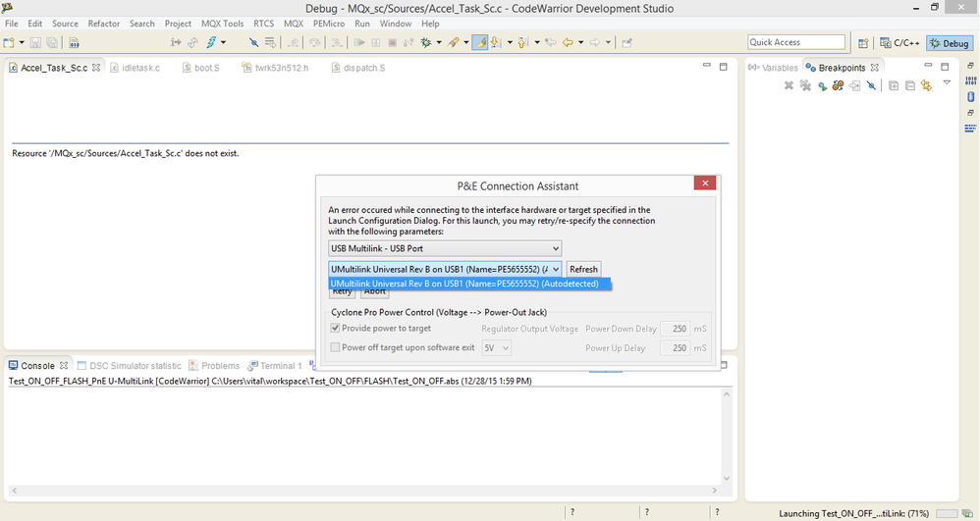Open the 5V regulator voltage dropdown
Viewport: 980px width, 521px height.
pos(496,348)
